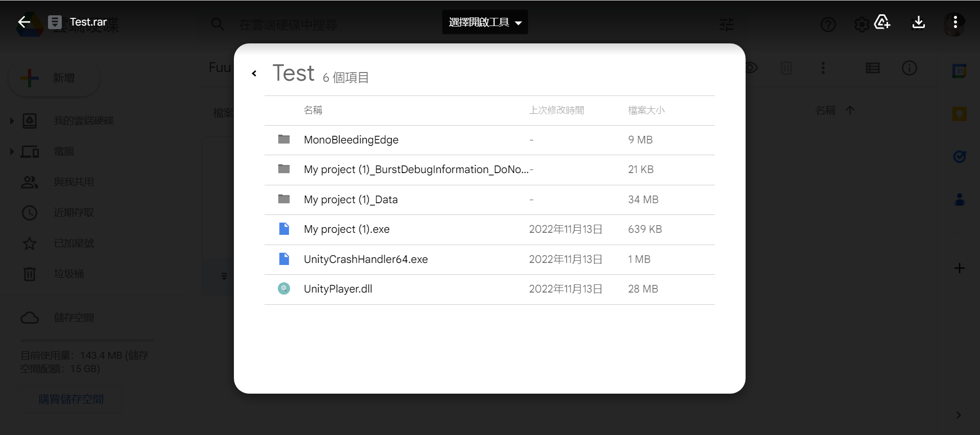Open the settings gear icon

tap(862, 25)
